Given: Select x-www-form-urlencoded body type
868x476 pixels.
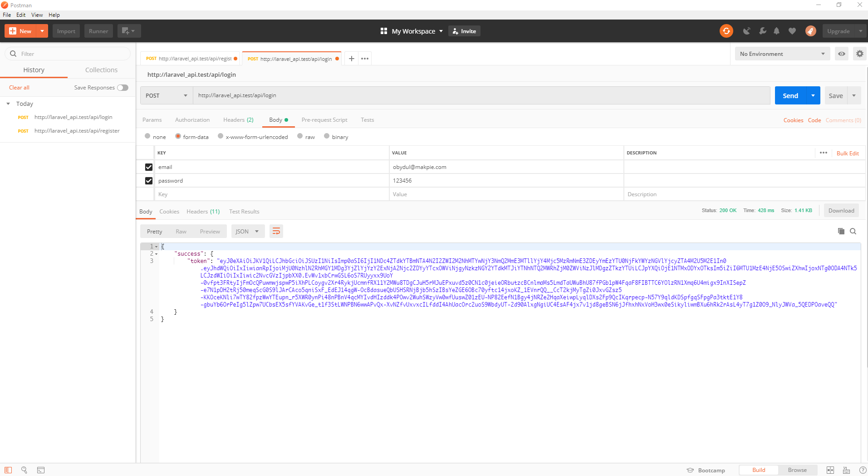Looking at the screenshot, I should point(221,136).
